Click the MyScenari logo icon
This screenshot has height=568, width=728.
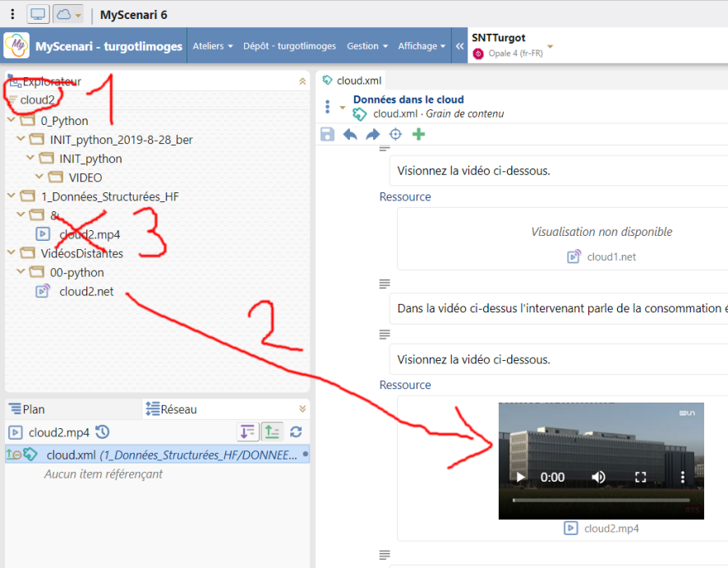pyautogui.click(x=16, y=45)
